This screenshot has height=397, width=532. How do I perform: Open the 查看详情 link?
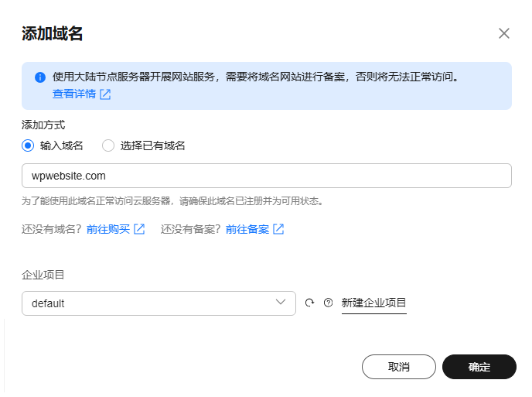tap(74, 94)
